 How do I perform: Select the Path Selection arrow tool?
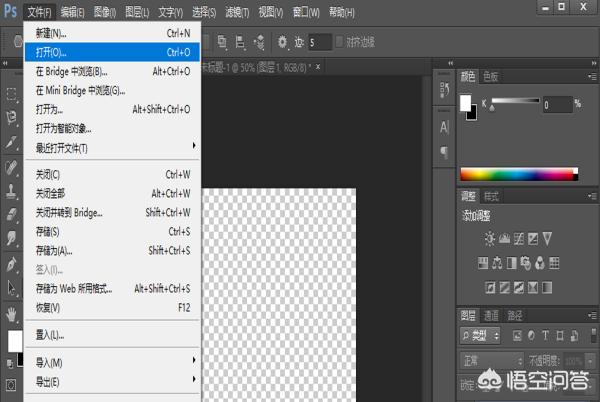tap(11, 287)
